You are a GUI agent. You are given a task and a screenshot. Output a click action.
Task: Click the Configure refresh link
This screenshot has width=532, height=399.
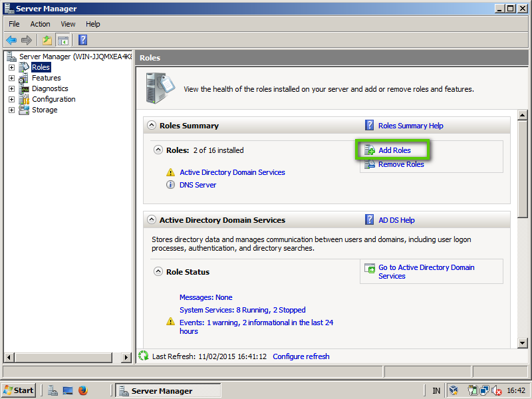point(301,356)
